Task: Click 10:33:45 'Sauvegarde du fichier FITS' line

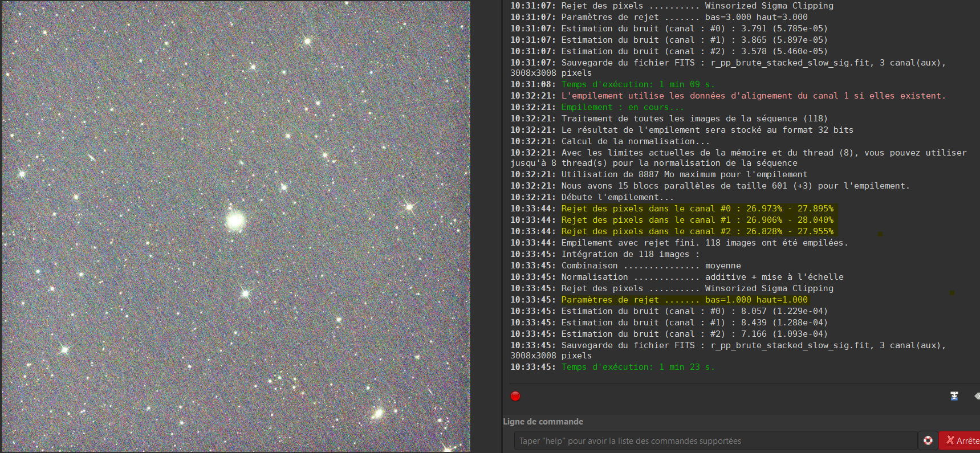Action: (x=728, y=350)
